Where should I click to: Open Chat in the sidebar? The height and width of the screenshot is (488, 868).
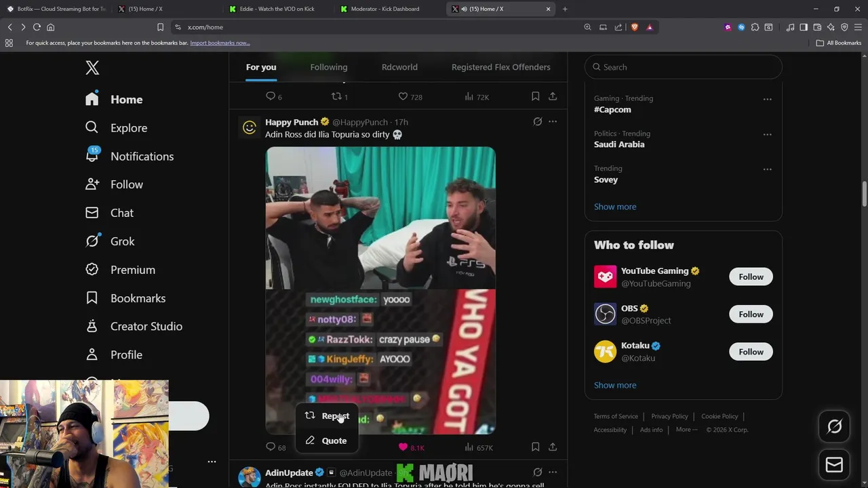pos(109,213)
